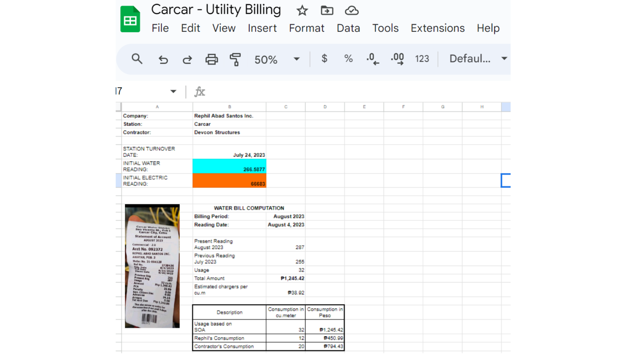Image resolution: width=644 pixels, height=362 pixels.
Task: Check the cloud save status icon
Action: click(x=352, y=11)
